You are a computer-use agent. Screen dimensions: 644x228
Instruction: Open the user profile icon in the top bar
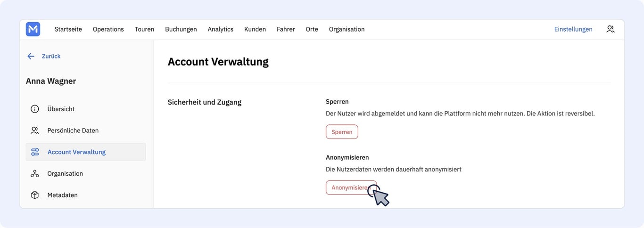(611, 29)
